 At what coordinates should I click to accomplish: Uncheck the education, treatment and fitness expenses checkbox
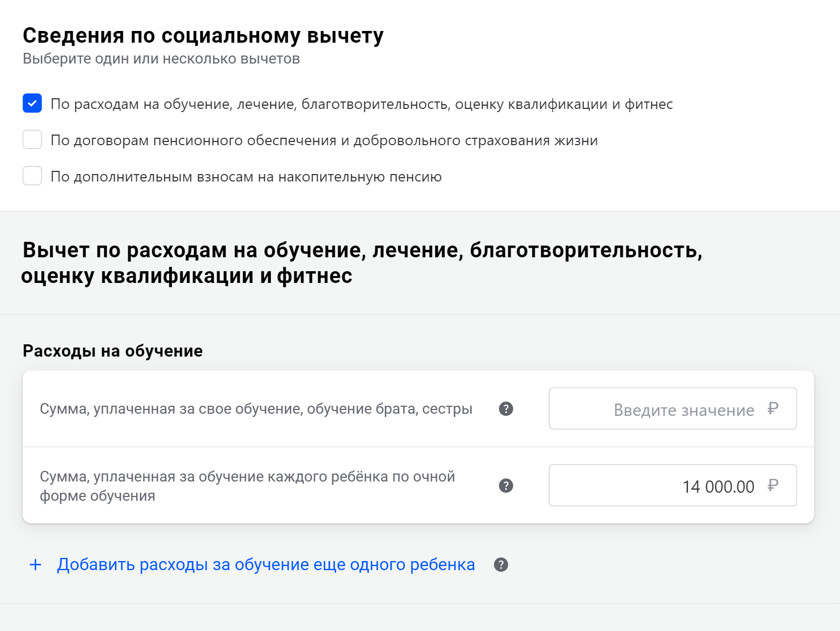pyautogui.click(x=32, y=104)
